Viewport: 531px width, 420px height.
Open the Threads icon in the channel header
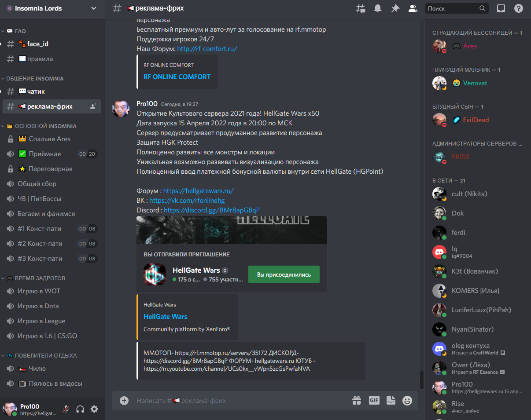point(361,8)
